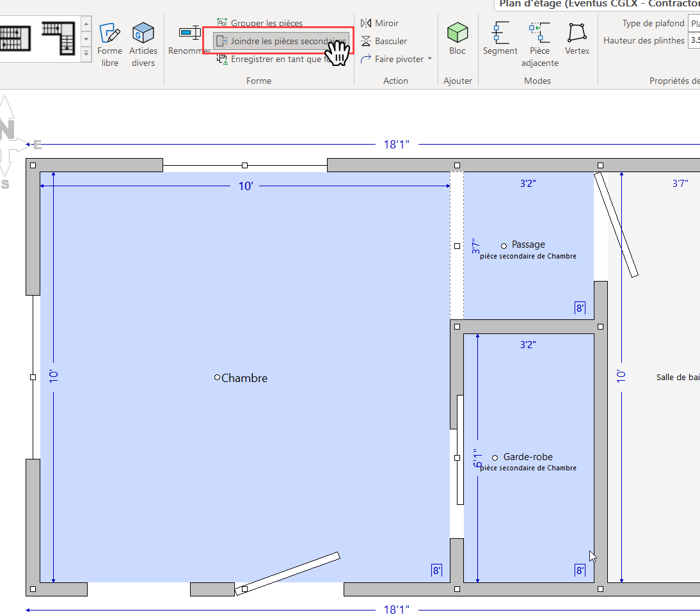
Task: Click Joindre les pièces secondaires
Action: [282, 41]
